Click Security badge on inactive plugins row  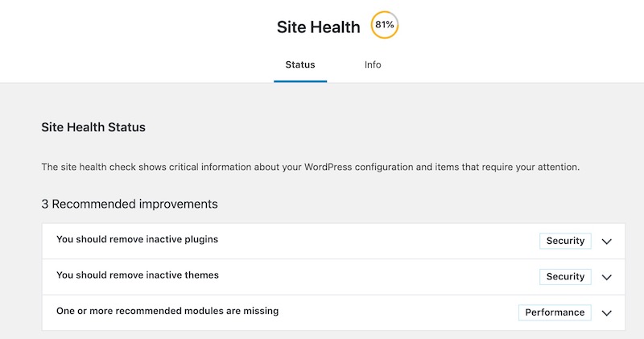pyautogui.click(x=565, y=241)
